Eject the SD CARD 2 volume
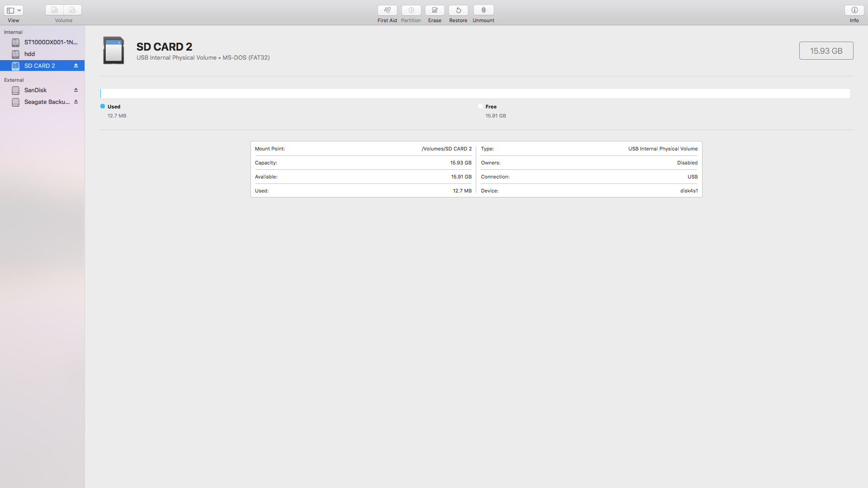Viewport: 868px width, 488px height. [76, 66]
